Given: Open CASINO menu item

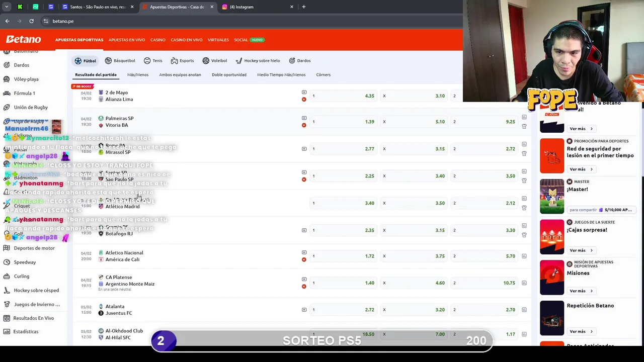Looking at the screenshot, I should point(157,40).
